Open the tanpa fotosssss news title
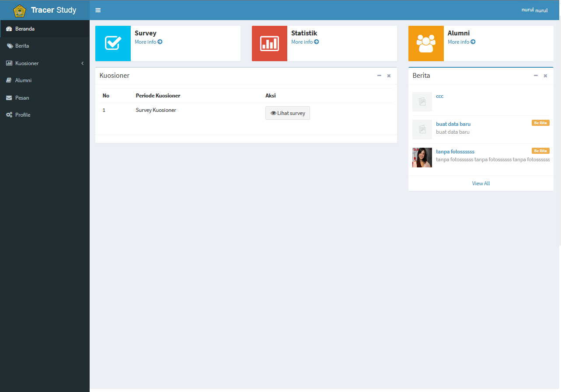 click(x=455, y=152)
